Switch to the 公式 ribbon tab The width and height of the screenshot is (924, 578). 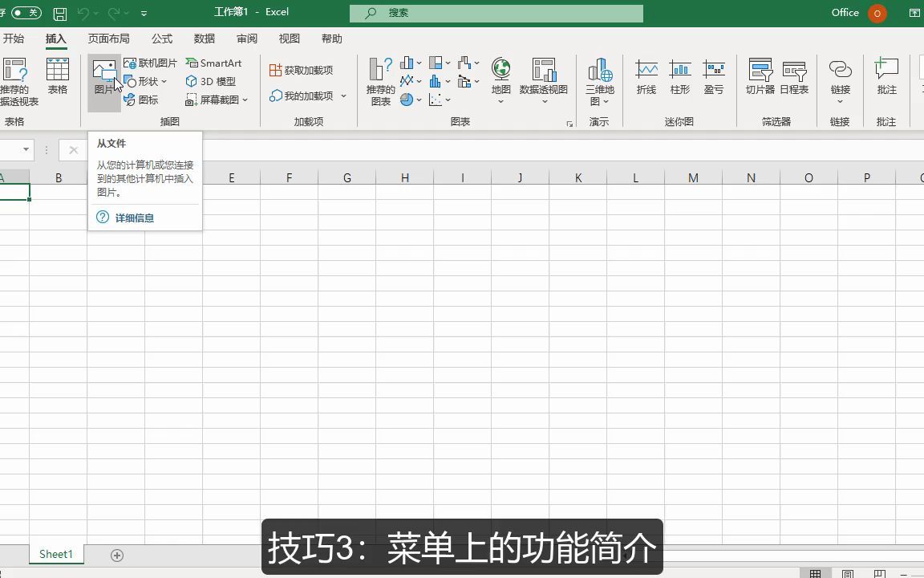coord(161,38)
